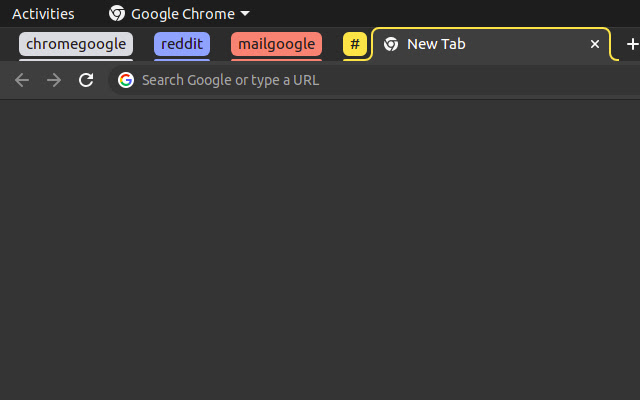The image size is (640, 400).
Task: Click the Chrome favicon on New Tab
Action: pyautogui.click(x=391, y=44)
